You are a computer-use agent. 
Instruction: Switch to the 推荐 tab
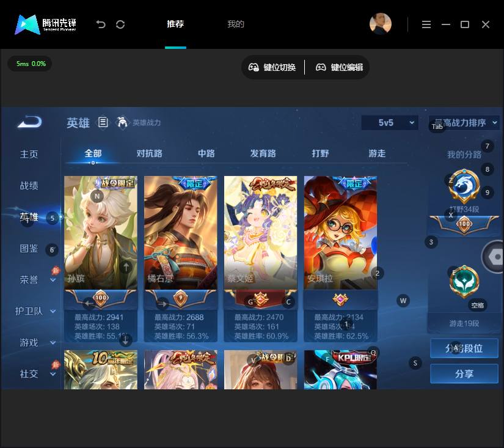[175, 24]
